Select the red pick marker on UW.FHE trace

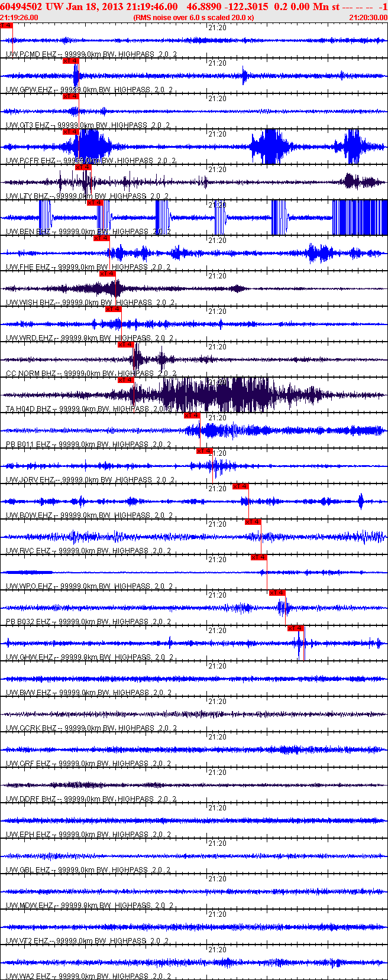point(102,238)
